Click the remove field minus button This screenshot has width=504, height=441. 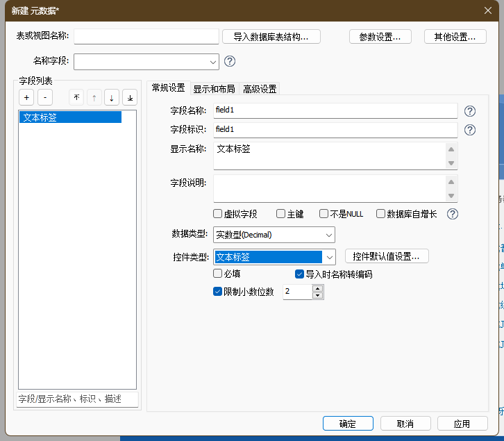(x=44, y=98)
